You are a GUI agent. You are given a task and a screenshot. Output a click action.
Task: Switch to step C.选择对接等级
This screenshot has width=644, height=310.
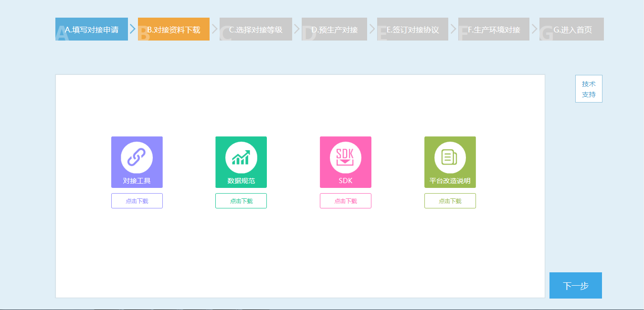coord(256,29)
